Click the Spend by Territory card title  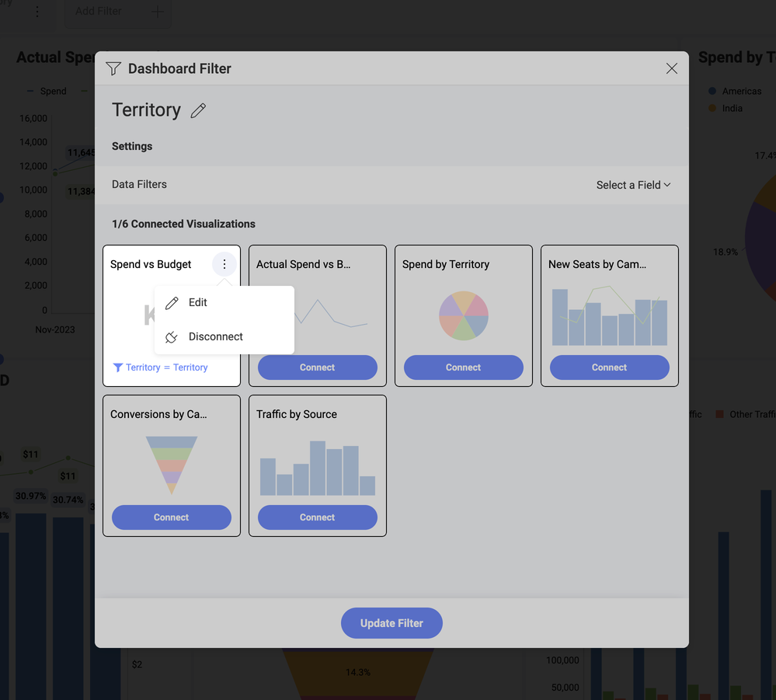tap(445, 264)
